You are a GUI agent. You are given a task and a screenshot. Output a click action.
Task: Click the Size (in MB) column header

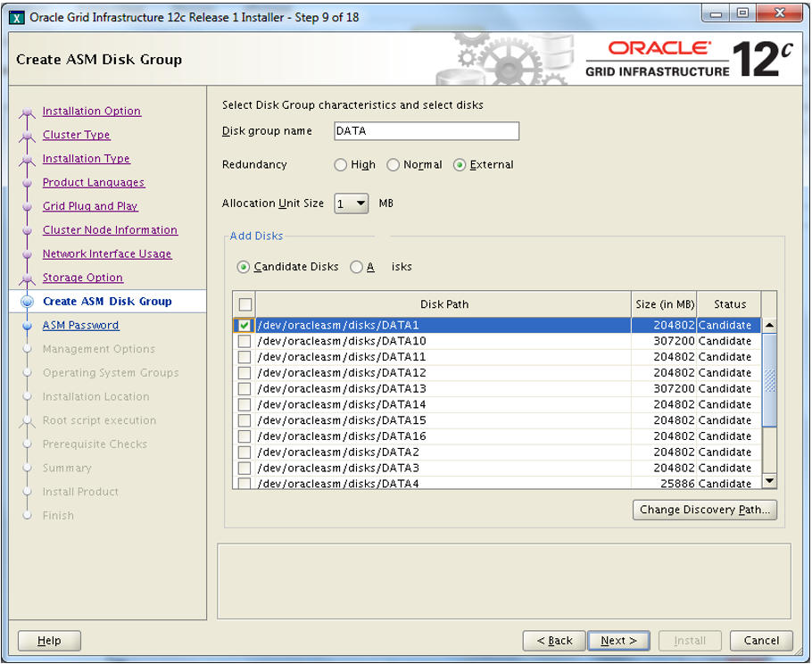pyautogui.click(x=665, y=304)
